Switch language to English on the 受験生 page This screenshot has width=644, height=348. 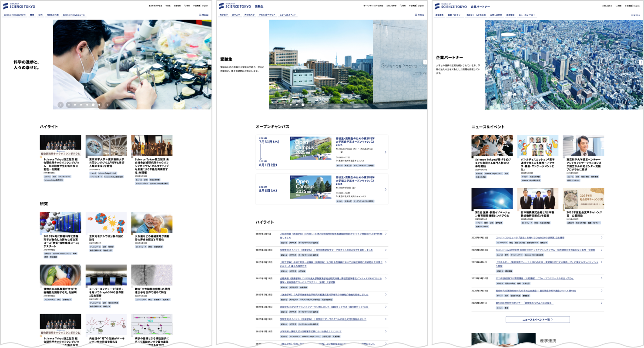coord(420,6)
